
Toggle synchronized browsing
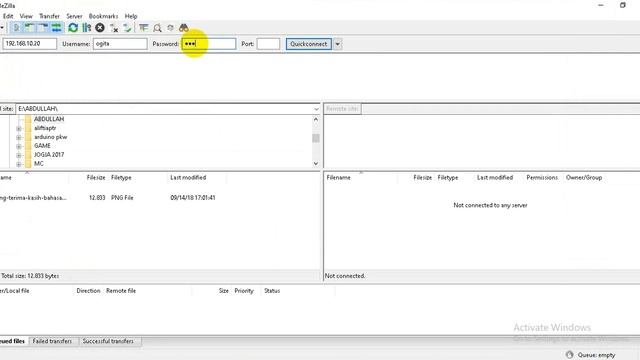171,28
